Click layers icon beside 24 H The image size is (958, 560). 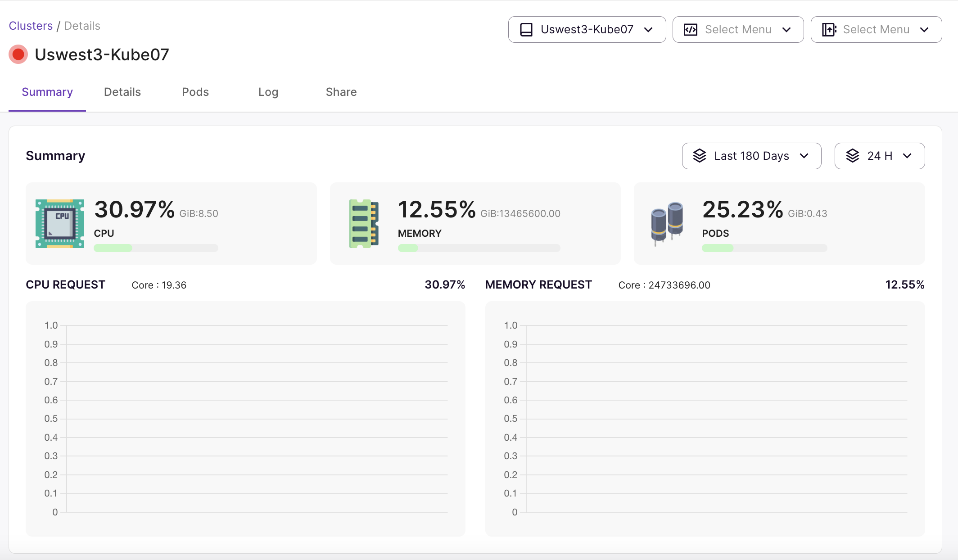(x=853, y=156)
